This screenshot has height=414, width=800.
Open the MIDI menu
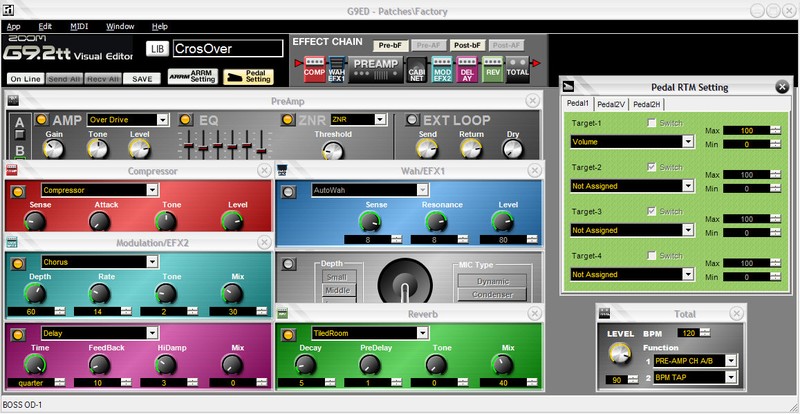[79, 27]
